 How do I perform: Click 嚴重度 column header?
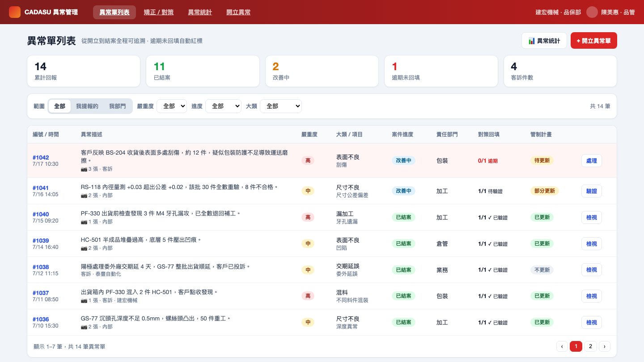[309, 135]
